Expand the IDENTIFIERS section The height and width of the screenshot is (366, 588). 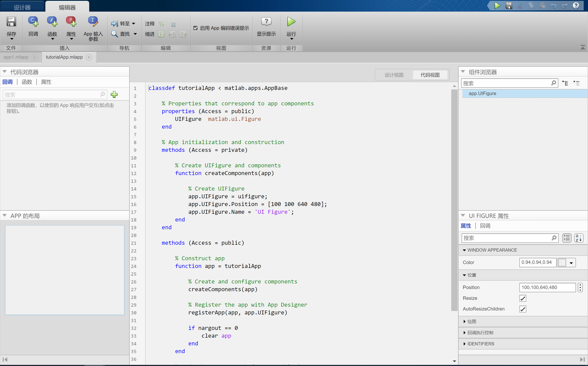(465, 343)
